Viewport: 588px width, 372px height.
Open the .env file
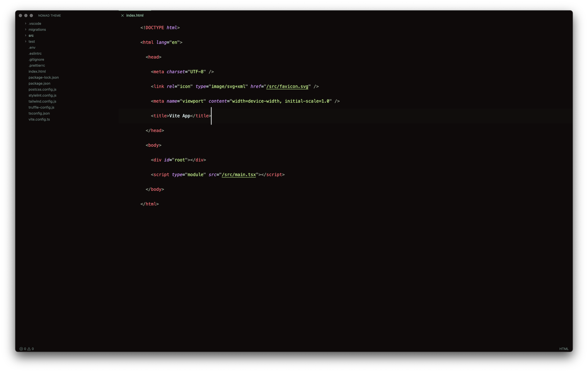32,48
